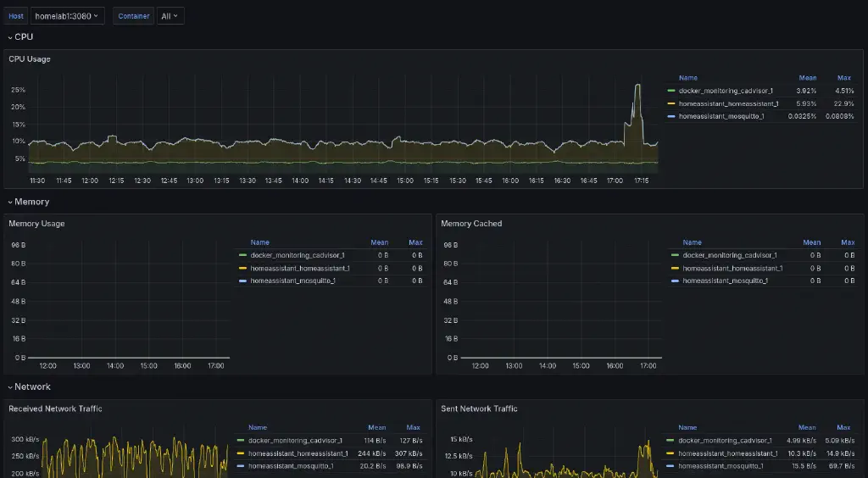
Task: Click yellow homeassistant swatch in Received Network Traffic legend
Action: (x=241, y=453)
